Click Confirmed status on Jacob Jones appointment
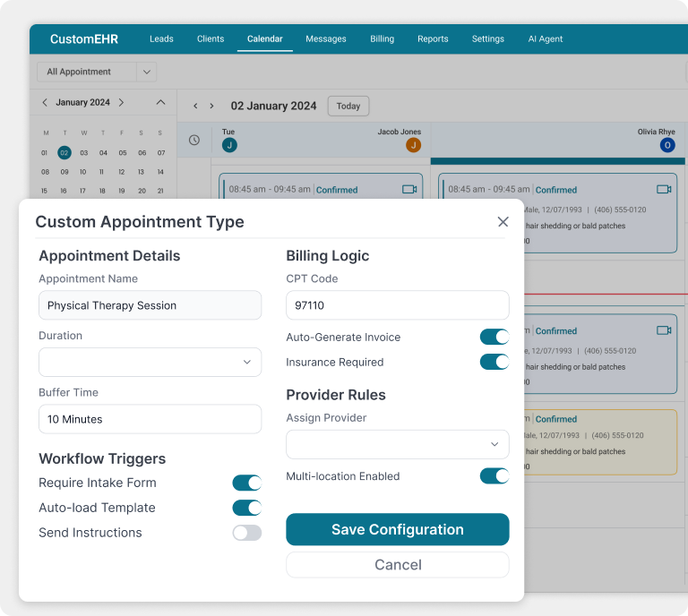688x616 pixels. 337,190
